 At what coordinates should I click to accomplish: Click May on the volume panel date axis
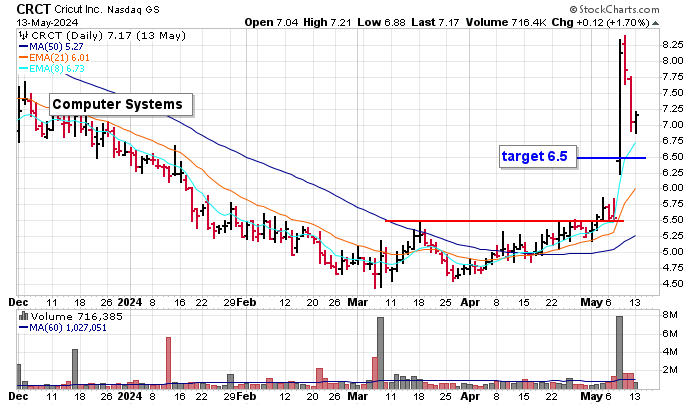point(592,396)
